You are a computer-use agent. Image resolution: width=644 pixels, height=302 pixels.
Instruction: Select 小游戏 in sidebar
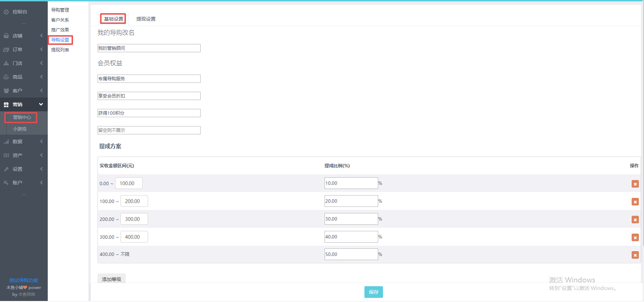pos(20,129)
